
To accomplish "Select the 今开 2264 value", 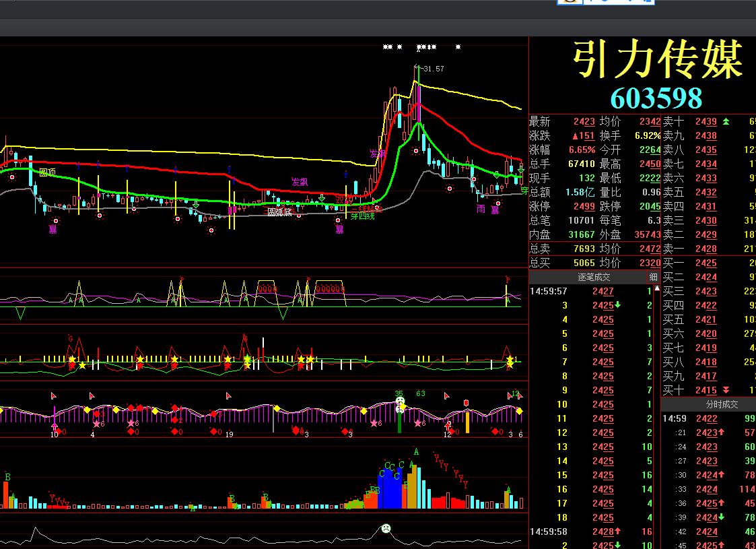I will 650,150.
